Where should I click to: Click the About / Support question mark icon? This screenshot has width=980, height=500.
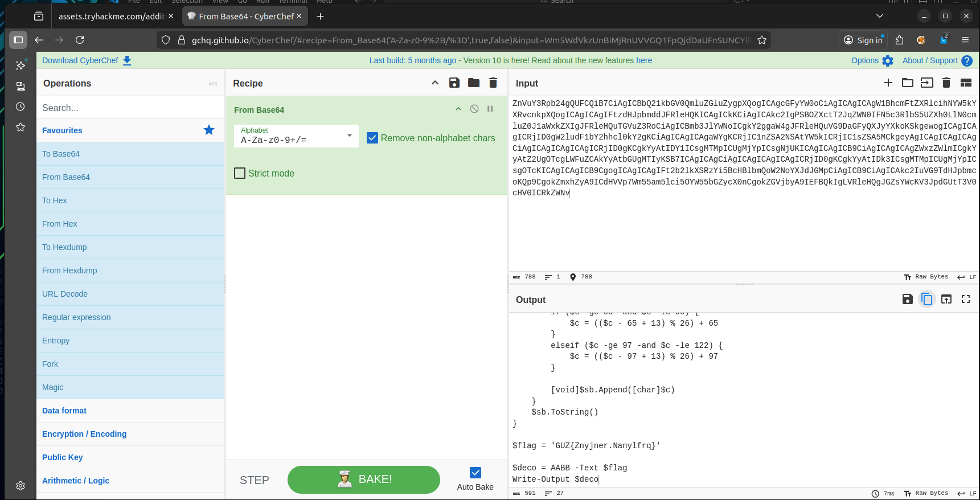967,61
